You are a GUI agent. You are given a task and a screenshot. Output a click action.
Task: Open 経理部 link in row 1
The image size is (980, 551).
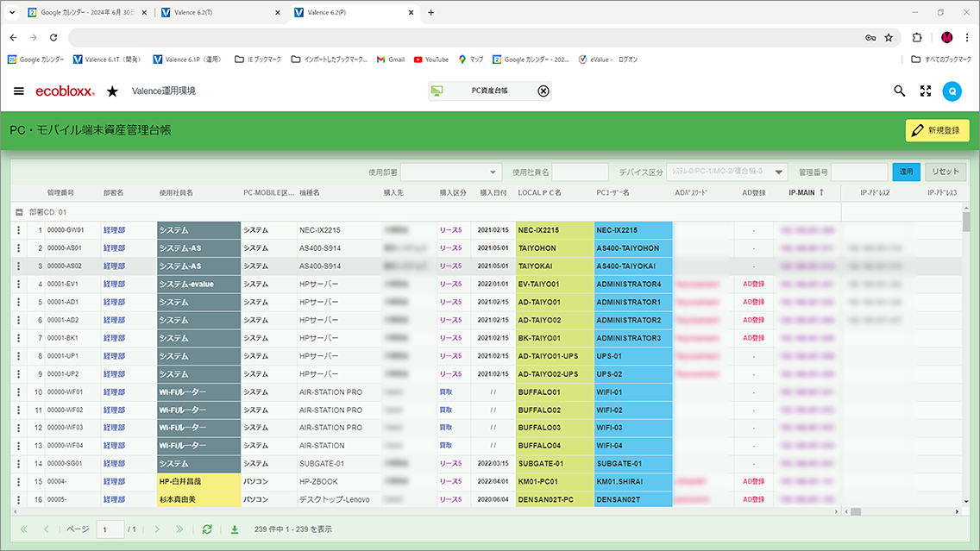click(115, 230)
